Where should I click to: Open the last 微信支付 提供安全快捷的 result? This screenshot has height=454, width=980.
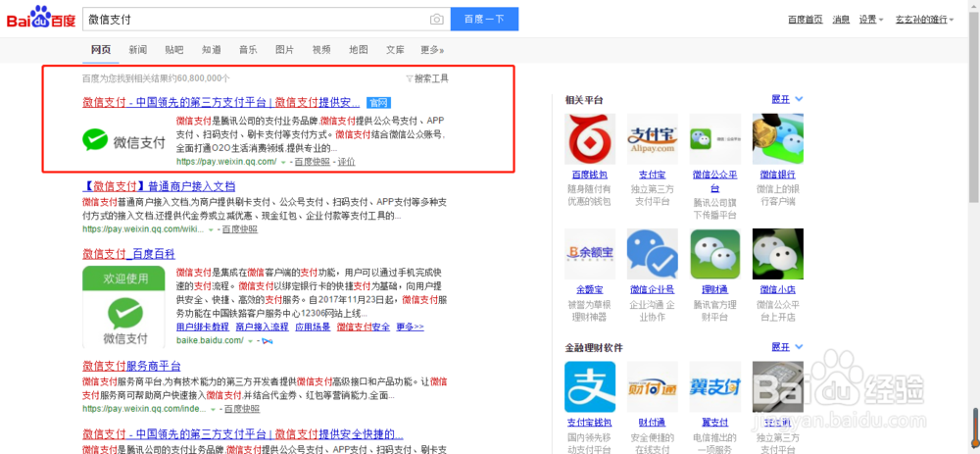pos(242,434)
